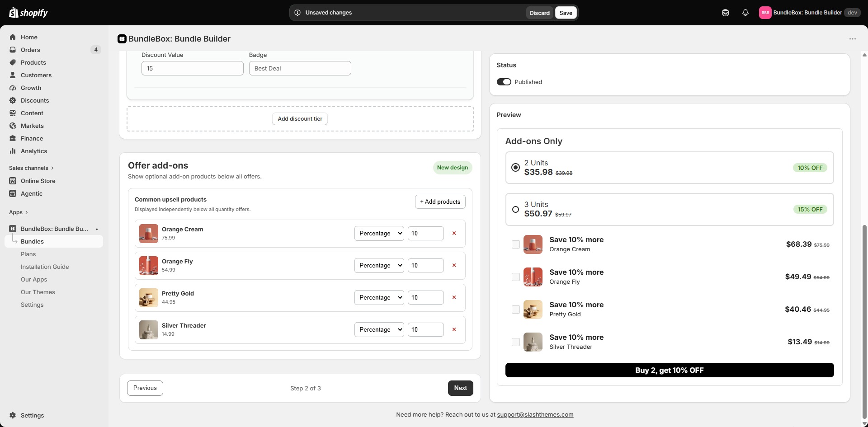Expand the Apps section
Image resolution: width=868 pixels, height=427 pixels.
(19, 212)
